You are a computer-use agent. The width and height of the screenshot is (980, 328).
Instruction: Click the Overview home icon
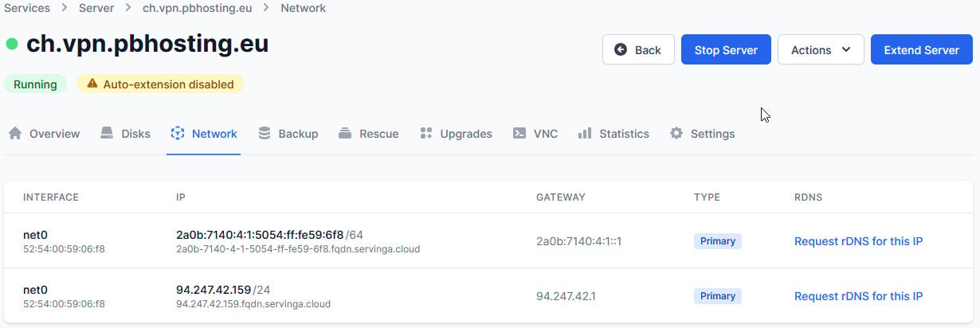[15, 134]
